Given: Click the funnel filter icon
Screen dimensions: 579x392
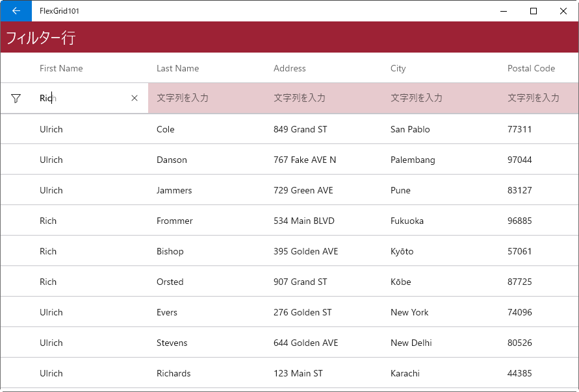Looking at the screenshot, I should (x=16, y=98).
